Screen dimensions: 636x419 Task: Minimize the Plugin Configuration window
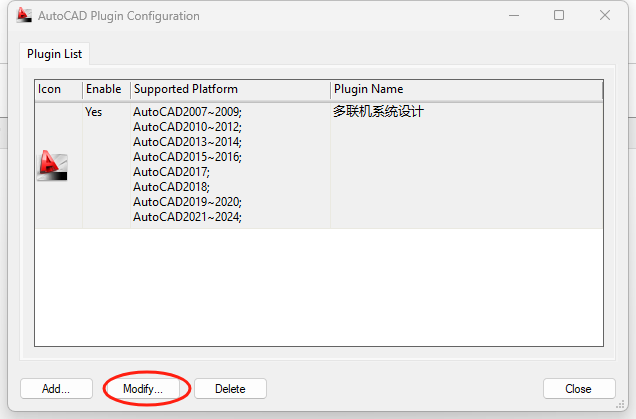[513, 16]
